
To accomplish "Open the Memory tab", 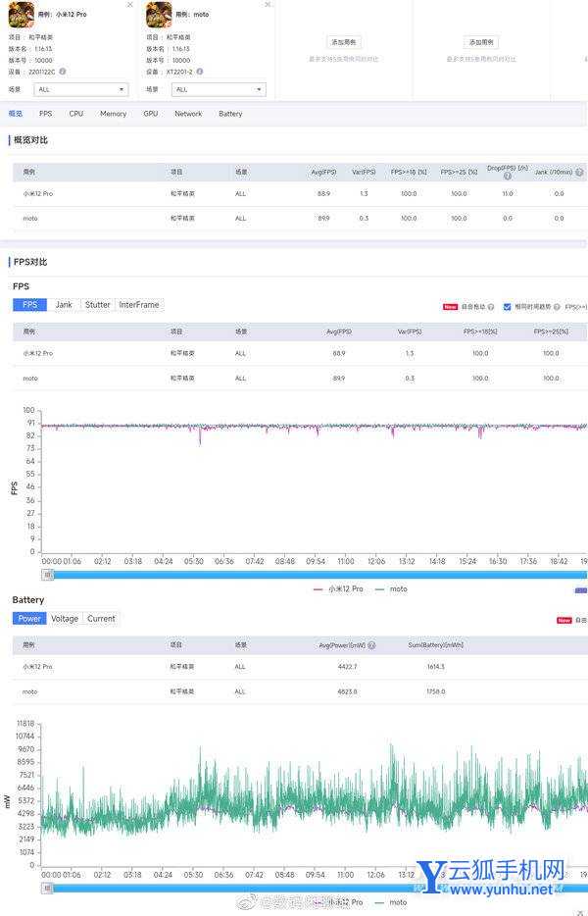I will pos(114,114).
